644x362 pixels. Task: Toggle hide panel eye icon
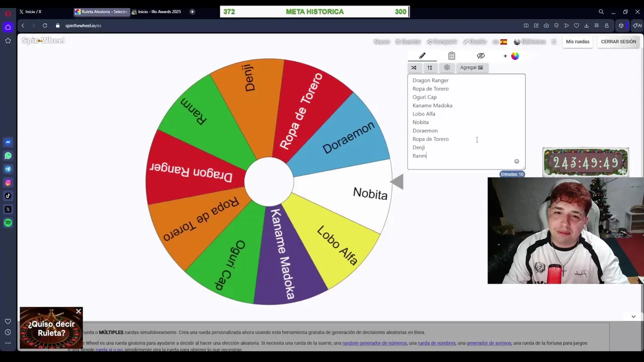(x=481, y=56)
